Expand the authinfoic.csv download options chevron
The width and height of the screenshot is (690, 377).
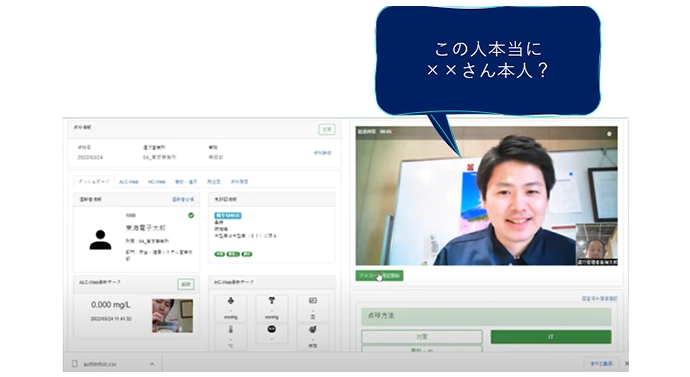[x=152, y=364]
